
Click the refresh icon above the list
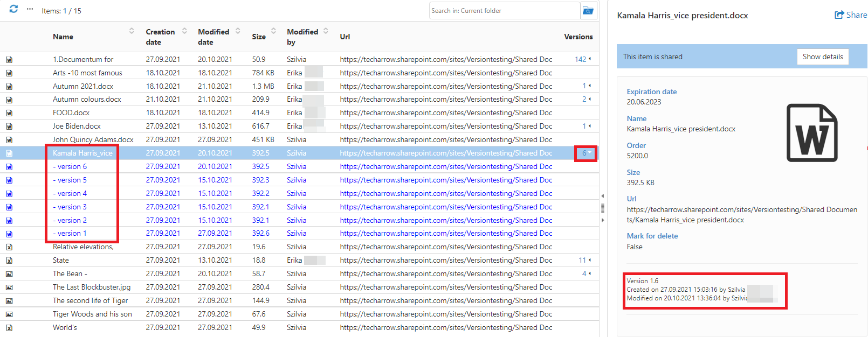click(13, 9)
